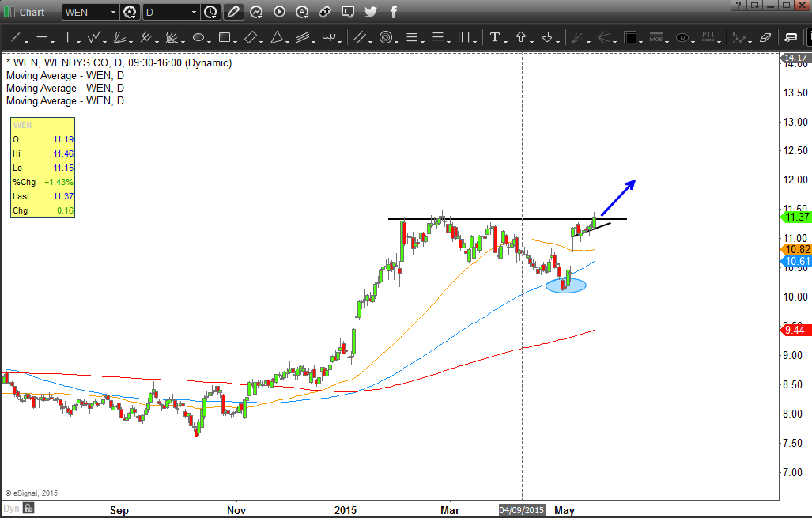The width and height of the screenshot is (812, 518).
Task: Select the zigzag wave drawing tool
Action: tap(94, 37)
